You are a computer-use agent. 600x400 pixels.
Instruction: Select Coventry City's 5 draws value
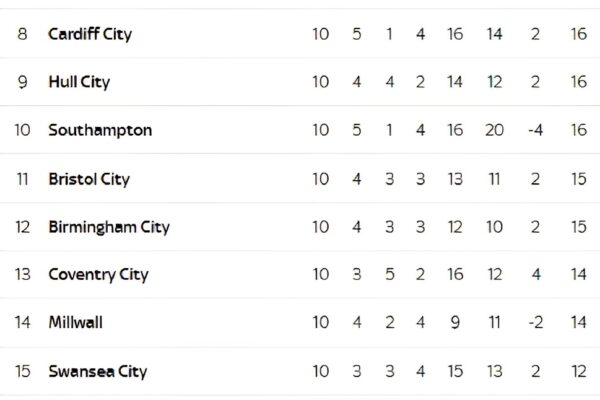click(390, 274)
